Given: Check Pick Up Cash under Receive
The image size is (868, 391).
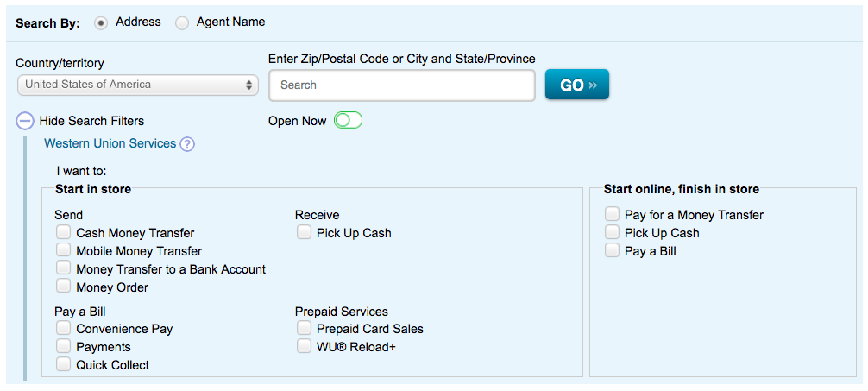Looking at the screenshot, I should coord(304,232).
